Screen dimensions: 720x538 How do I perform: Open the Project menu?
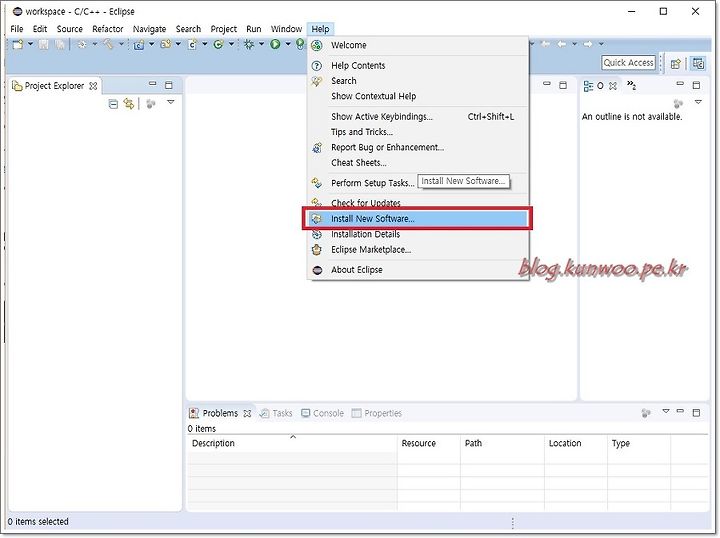pos(224,29)
